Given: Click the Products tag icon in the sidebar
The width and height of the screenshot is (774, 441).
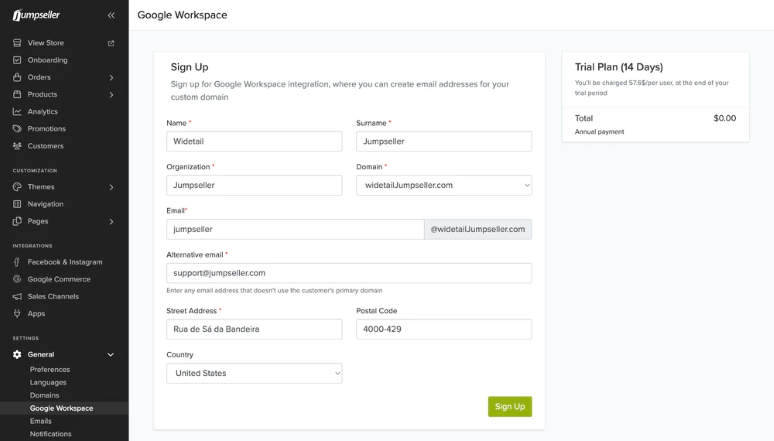Looking at the screenshot, I should (17, 94).
